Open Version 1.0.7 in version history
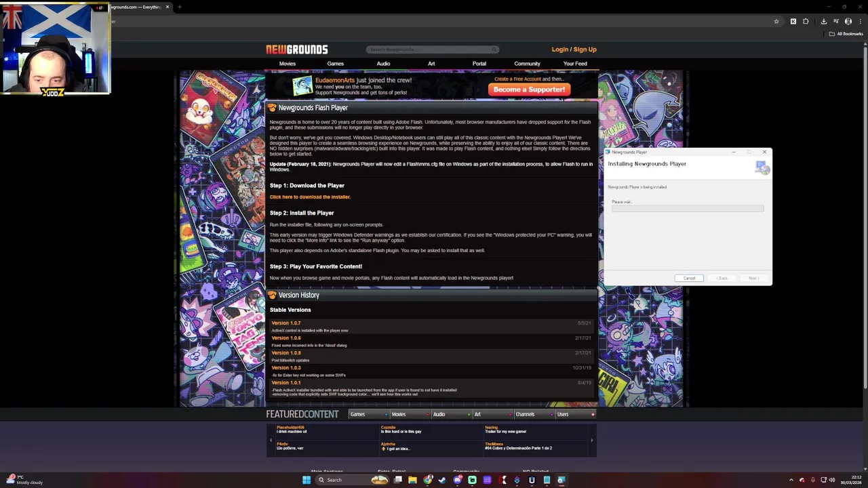This screenshot has height=488, width=868. click(x=286, y=323)
